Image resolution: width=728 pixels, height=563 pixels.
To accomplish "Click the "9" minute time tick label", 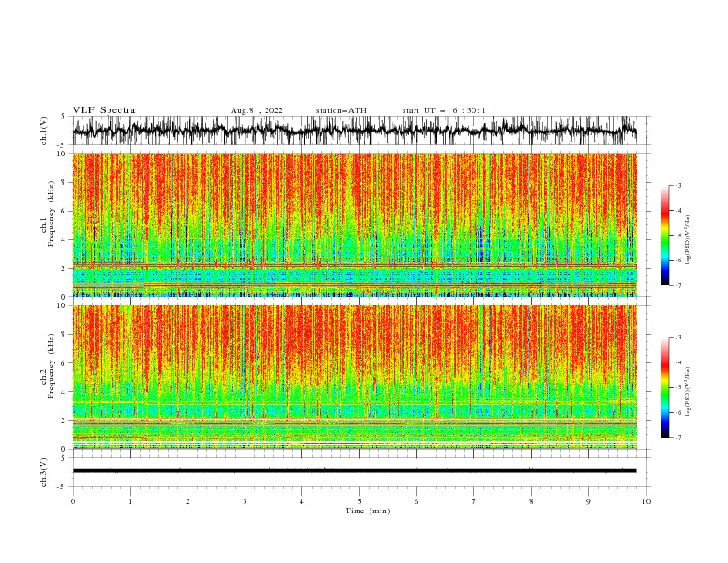I will pyautogui.click(x=588, y=501).
